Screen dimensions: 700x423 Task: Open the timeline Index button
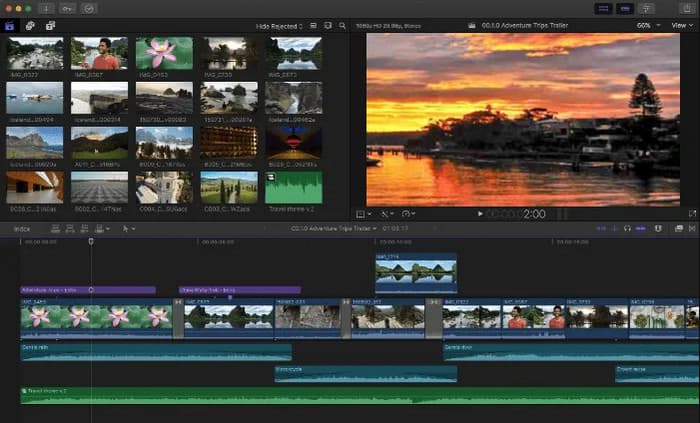point(21,229)
